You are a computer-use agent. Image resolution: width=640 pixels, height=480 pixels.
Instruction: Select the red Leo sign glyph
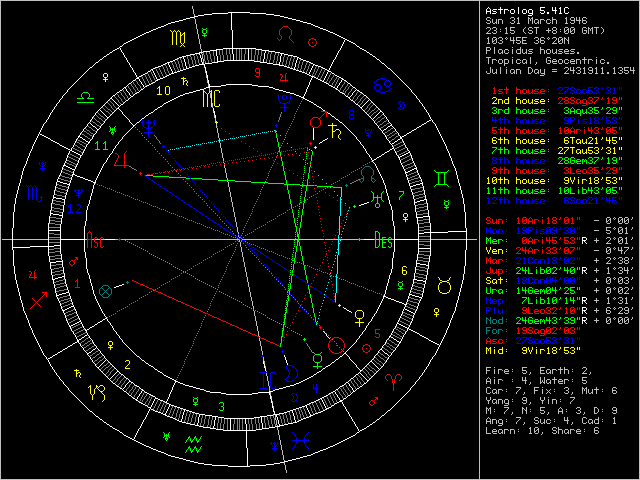pyautogui.click(x=285, y=34)
